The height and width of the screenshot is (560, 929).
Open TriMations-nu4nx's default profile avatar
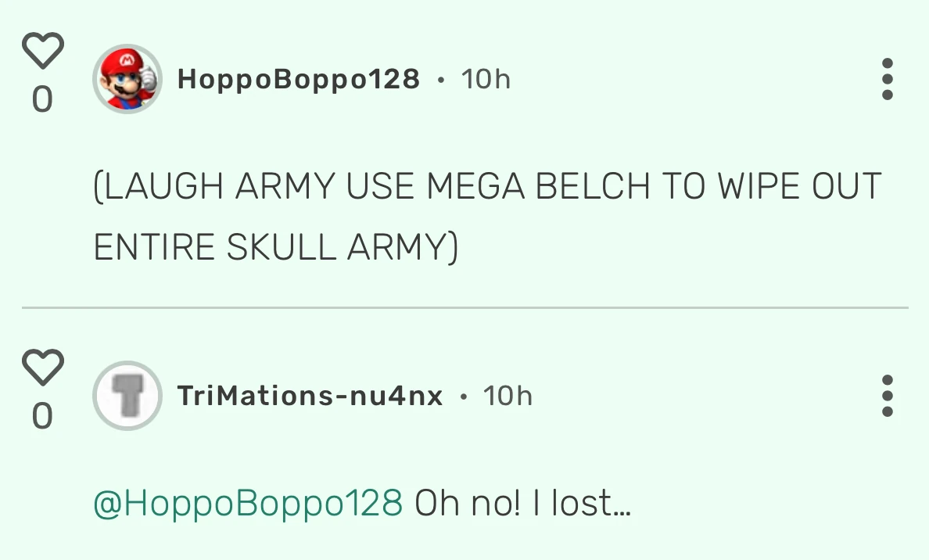(127, 397)
